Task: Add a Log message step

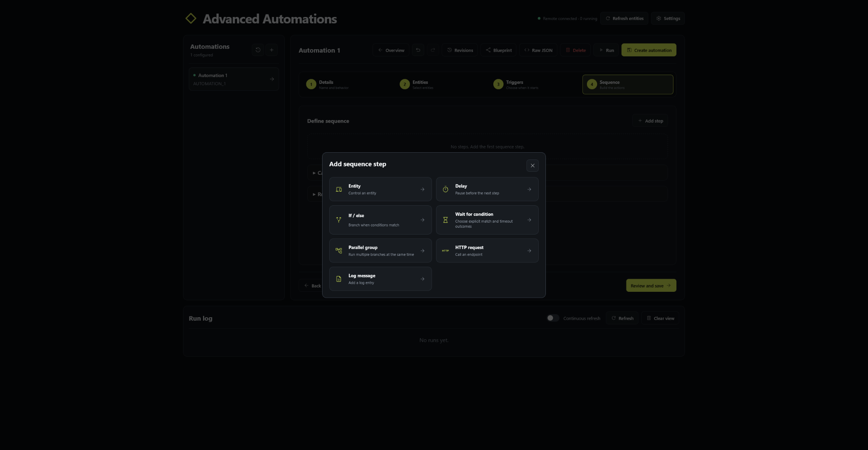Action: [x=380, y=279]
